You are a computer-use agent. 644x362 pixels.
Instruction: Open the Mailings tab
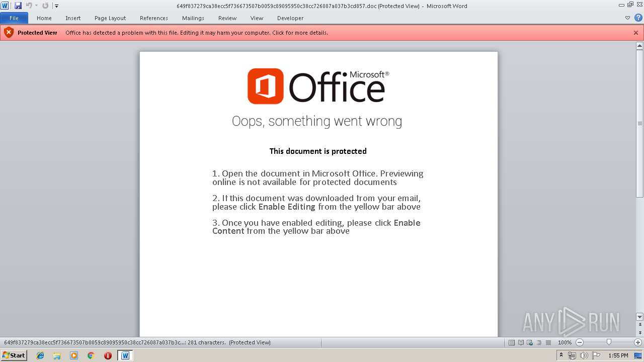point(193,18)
